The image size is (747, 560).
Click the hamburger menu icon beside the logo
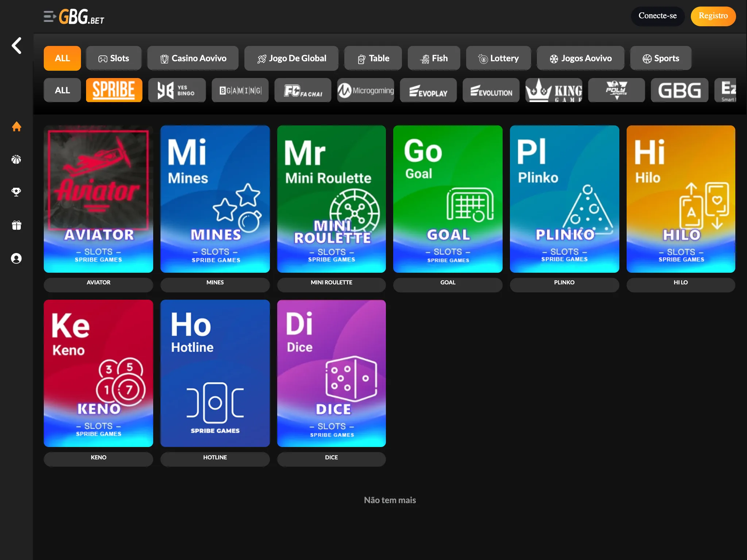(x=49, y=17)
